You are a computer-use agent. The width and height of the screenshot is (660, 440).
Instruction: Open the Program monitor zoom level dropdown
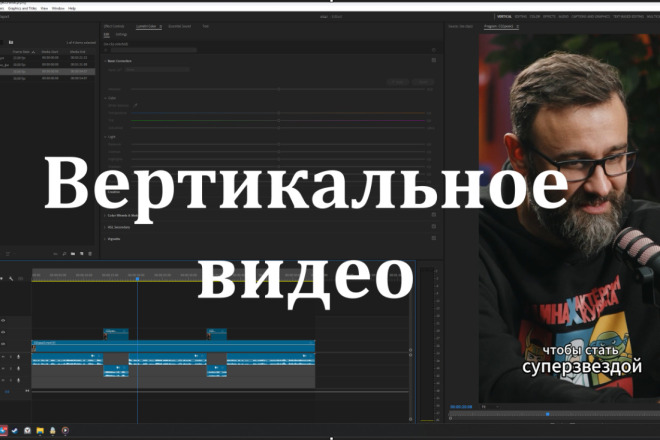(x=490, y=407)
